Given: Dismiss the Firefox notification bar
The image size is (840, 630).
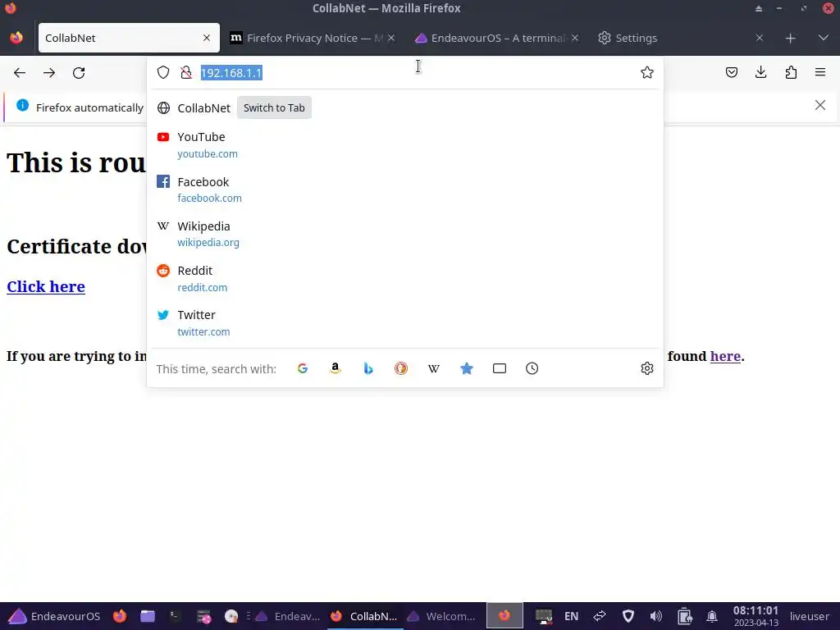Looking at the screenshot, I should click(820, 105).
